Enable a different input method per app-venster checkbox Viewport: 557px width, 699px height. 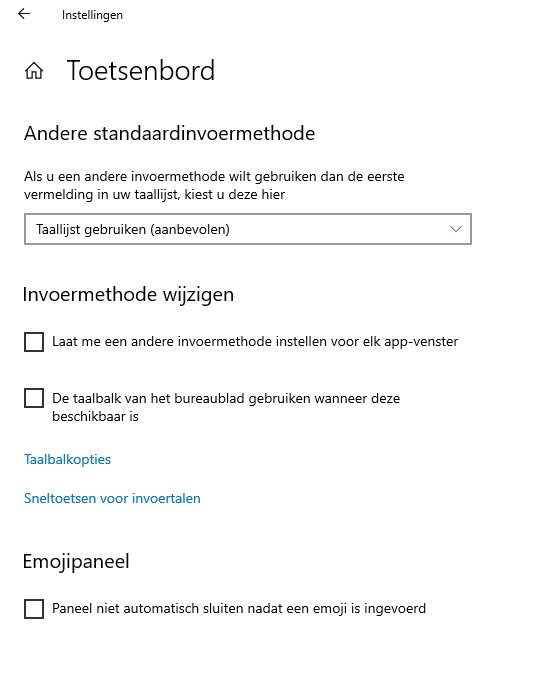[34, 342]
